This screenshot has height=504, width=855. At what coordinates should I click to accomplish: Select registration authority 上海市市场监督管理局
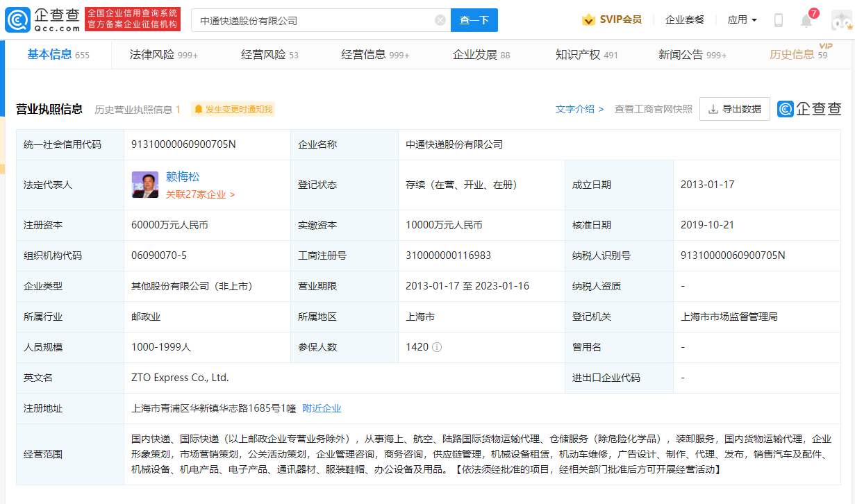(729, 317)
